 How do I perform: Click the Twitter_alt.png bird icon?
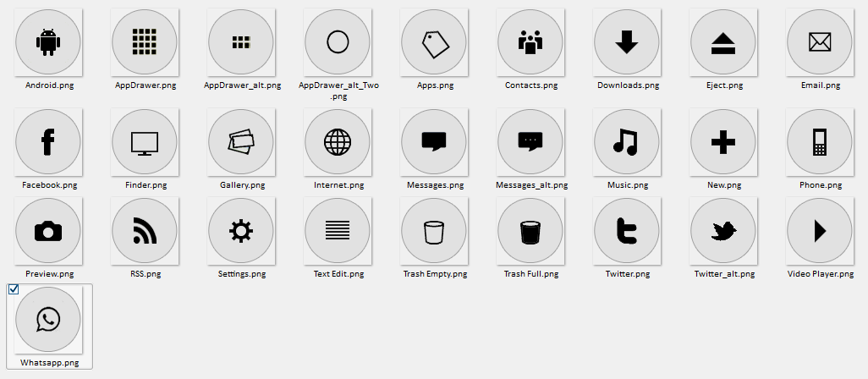(723, 231)
